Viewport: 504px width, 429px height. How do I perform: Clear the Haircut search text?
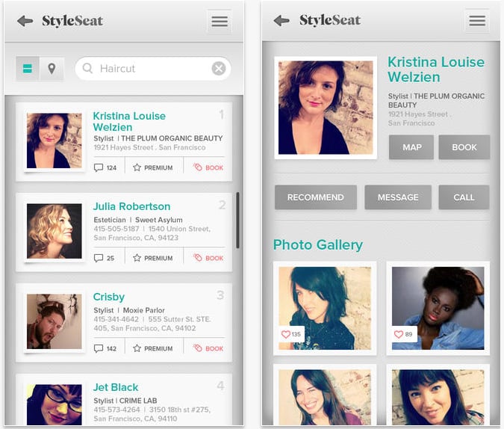[219, 68]
